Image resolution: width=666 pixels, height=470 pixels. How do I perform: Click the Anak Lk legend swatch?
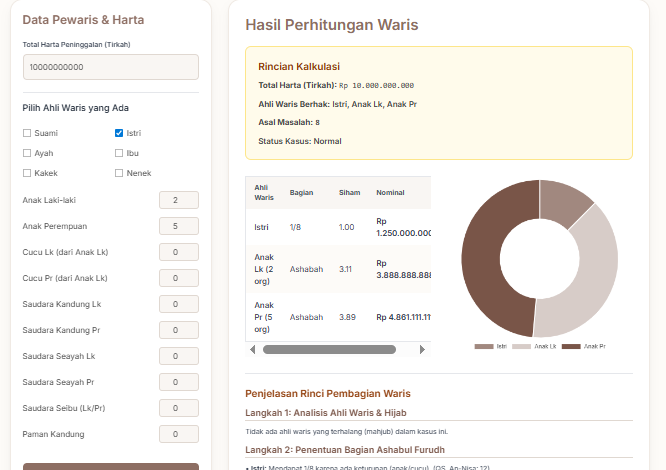tap(521, 346)
